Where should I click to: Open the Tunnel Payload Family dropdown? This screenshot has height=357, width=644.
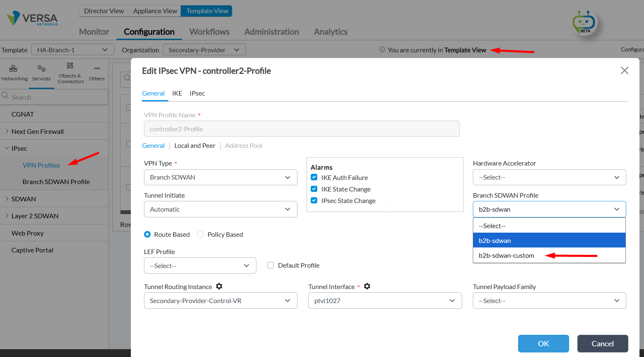[549, 301]
